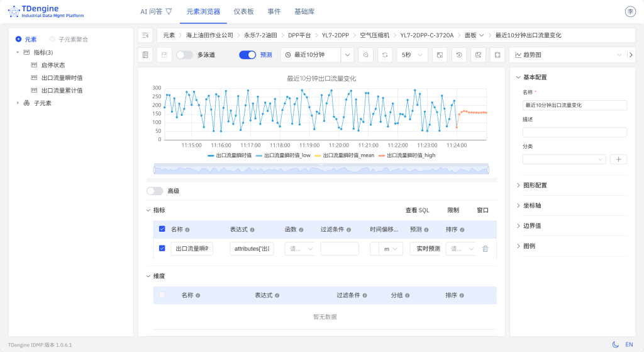644x352 pixels.
Task: Click the 函数 help info icon
Action: (301, 230)
